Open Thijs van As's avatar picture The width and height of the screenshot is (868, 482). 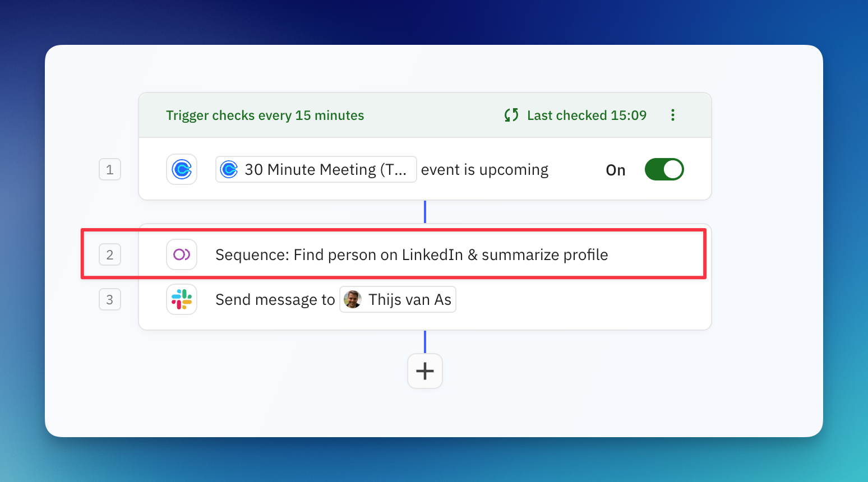coord(352,299)
